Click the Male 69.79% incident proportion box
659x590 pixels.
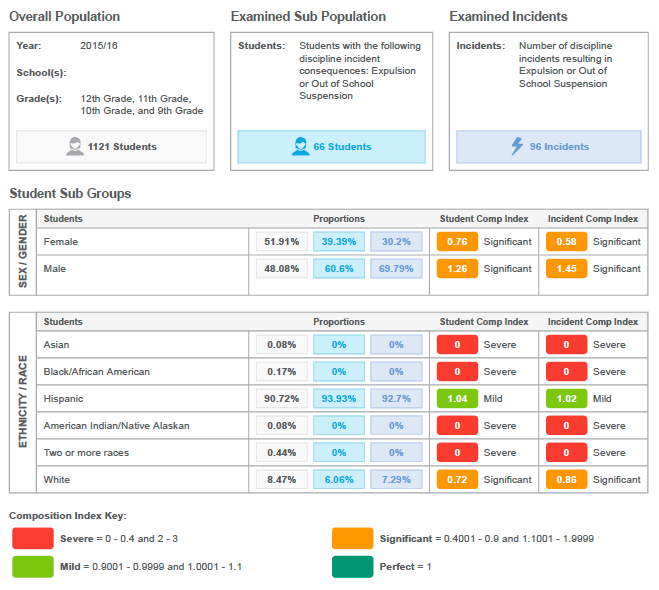click(x=396, y=268)
